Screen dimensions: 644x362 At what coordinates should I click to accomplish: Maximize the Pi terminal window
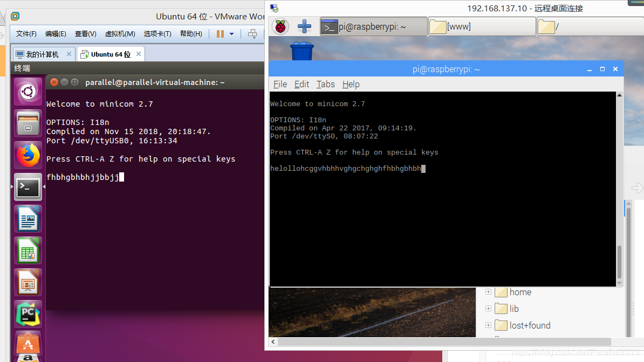point(602,69)
